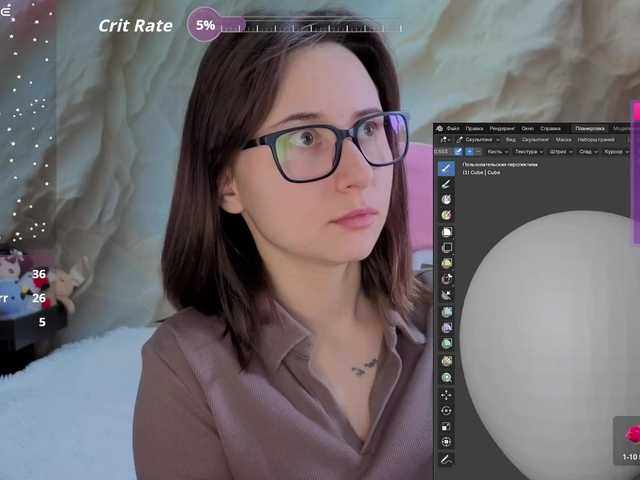Select the Cloth Filter tool
The width and height of the screenshot is (640, 480).
click(x=447, y=328)
